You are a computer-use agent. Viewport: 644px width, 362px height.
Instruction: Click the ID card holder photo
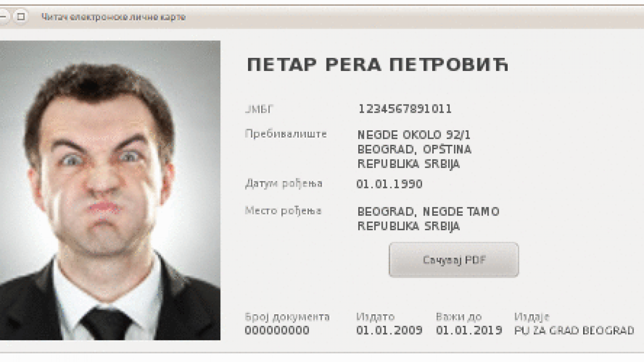point(110,191)
